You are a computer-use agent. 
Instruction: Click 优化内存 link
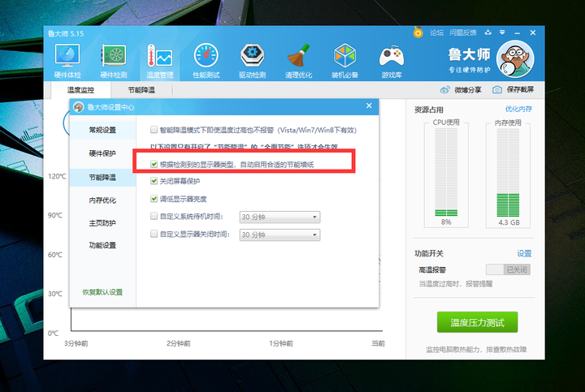[x=518, y=110]
